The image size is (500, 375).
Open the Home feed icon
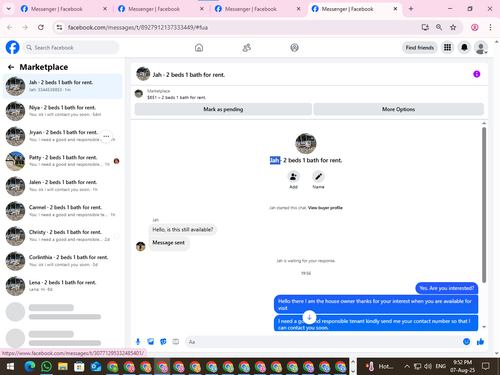pyautogui.click(x=199, y=48)
